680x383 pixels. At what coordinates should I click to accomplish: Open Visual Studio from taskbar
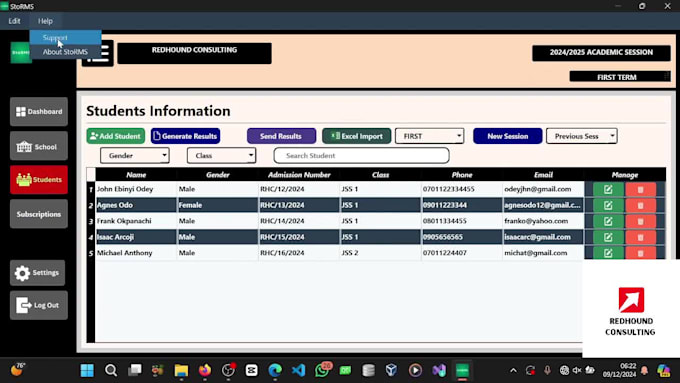439,370
